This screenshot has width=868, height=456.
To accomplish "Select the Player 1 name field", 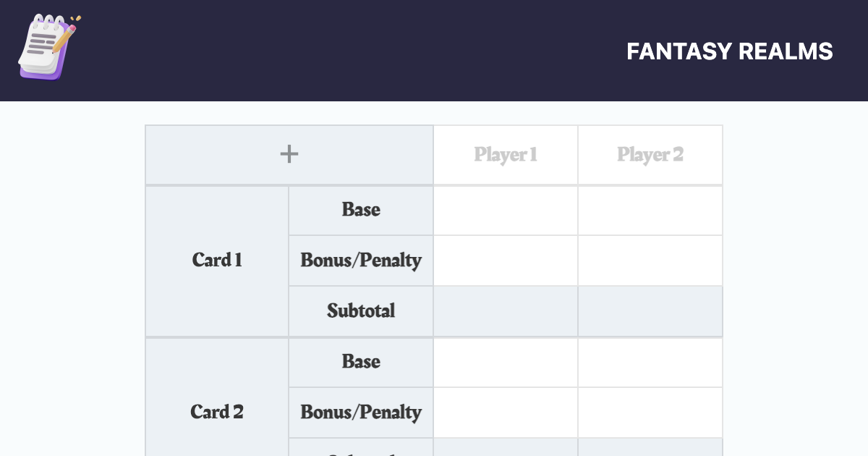I will 505,154.
